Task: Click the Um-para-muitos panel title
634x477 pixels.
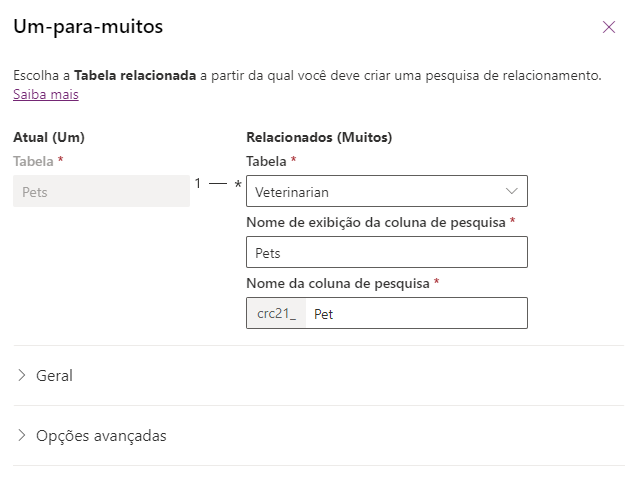Action: pyautogui.click(x=88, y=27)
